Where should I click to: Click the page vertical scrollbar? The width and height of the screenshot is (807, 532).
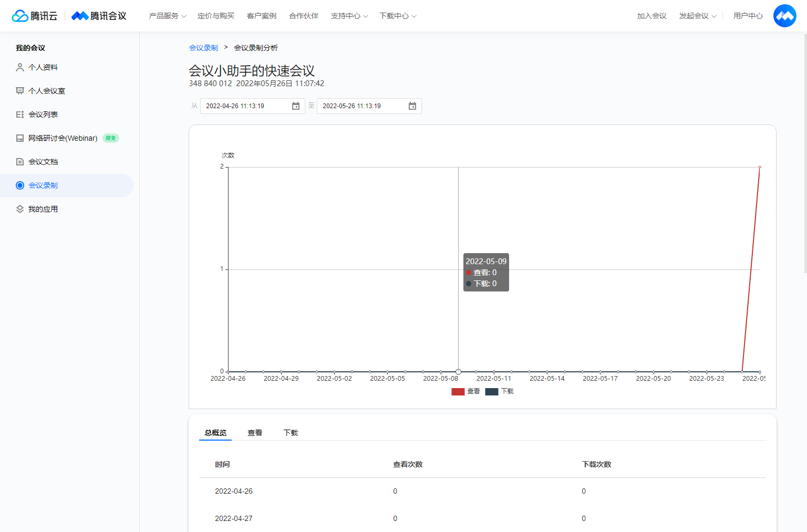tap(805, 152)
